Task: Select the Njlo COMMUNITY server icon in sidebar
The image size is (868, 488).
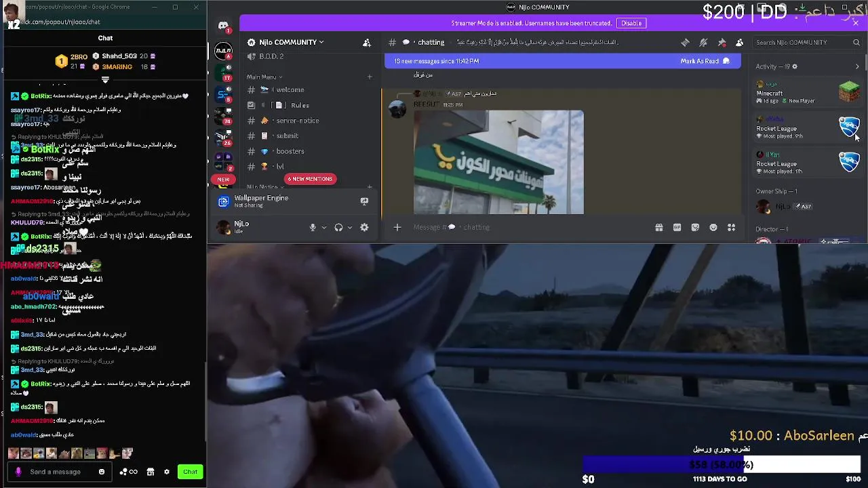Action: (x=223, y=51)
